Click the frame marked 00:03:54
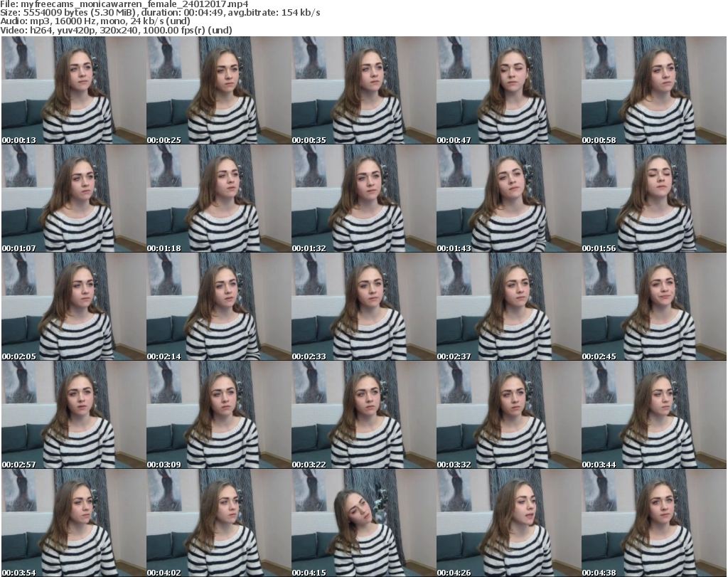The image size is (728, 577). pos(74,523)
